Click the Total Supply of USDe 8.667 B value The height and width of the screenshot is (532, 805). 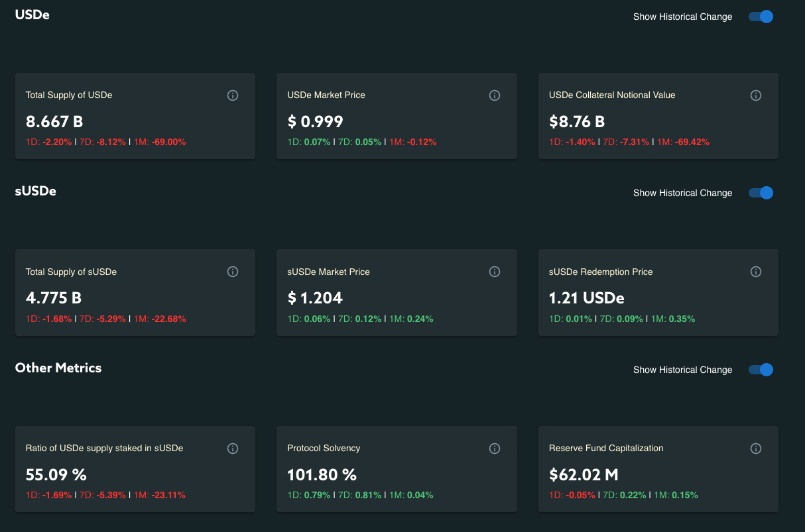(x=54, y=122)
